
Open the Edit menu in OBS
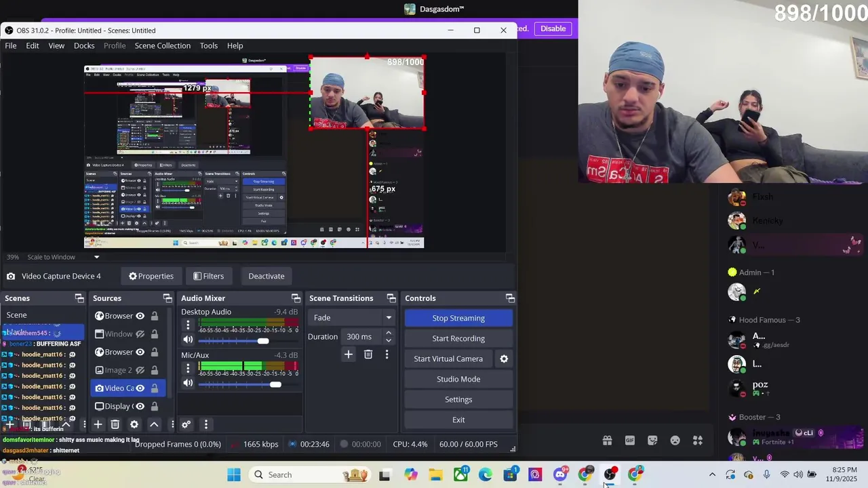coord(33,45)
